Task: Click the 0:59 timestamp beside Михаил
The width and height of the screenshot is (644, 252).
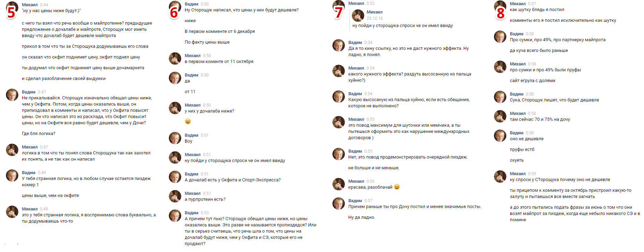Action: tap(532, 174)
